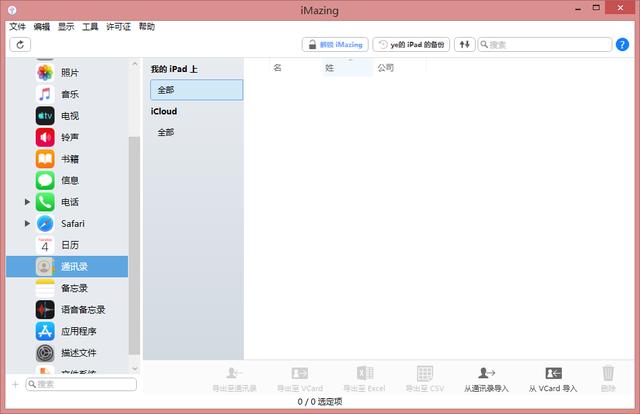Open the 许可证 (License) menu
The image size is (640, 414).
tap(118, 27)
